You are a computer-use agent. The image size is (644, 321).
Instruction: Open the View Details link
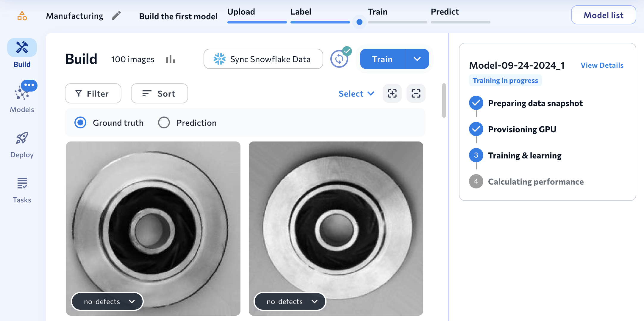(602, 65)
